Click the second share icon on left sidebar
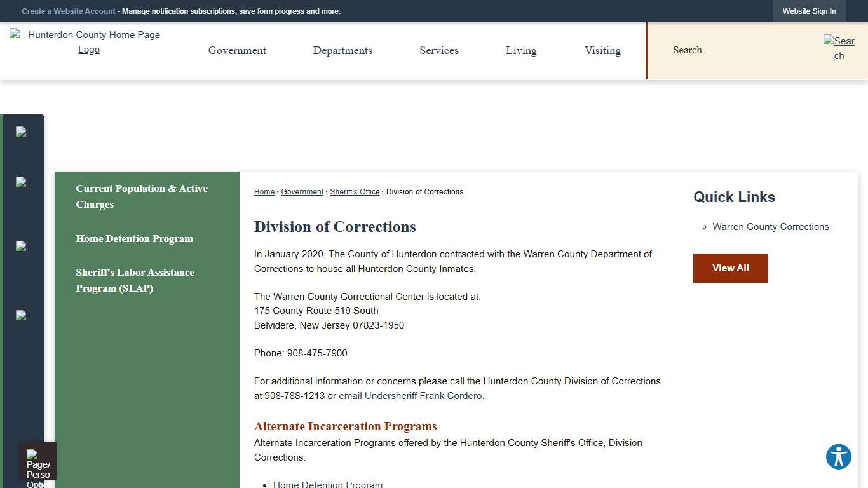This screenshot has height=488, width=868. 20,182
